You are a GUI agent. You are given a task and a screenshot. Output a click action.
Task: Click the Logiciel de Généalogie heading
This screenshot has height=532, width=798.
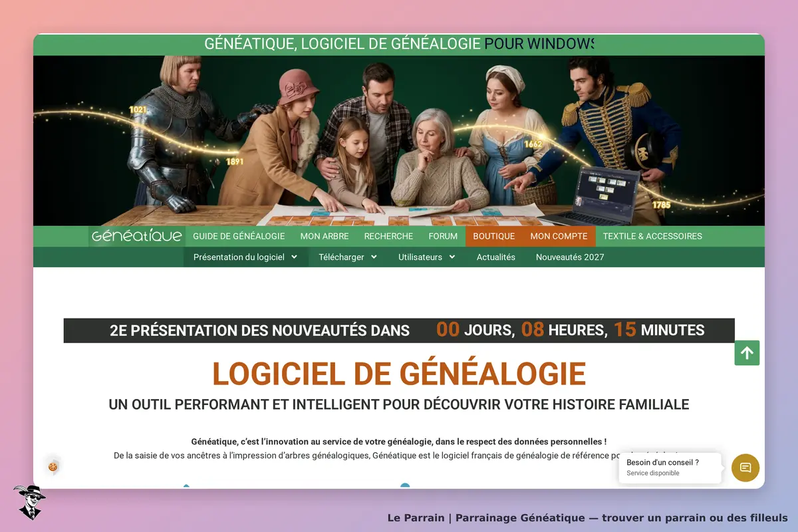pyautogui.click(x=399, y=374)
